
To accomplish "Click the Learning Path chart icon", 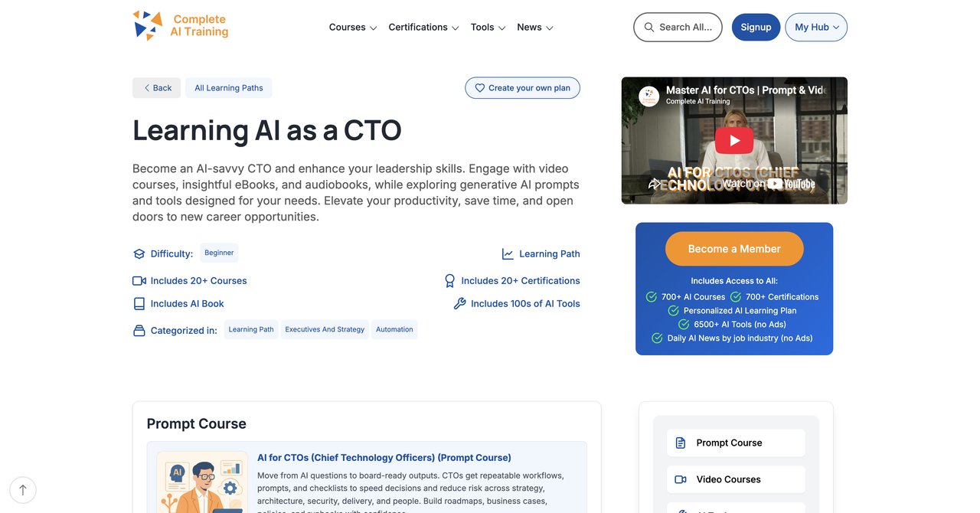I will [x=508, y=254].
